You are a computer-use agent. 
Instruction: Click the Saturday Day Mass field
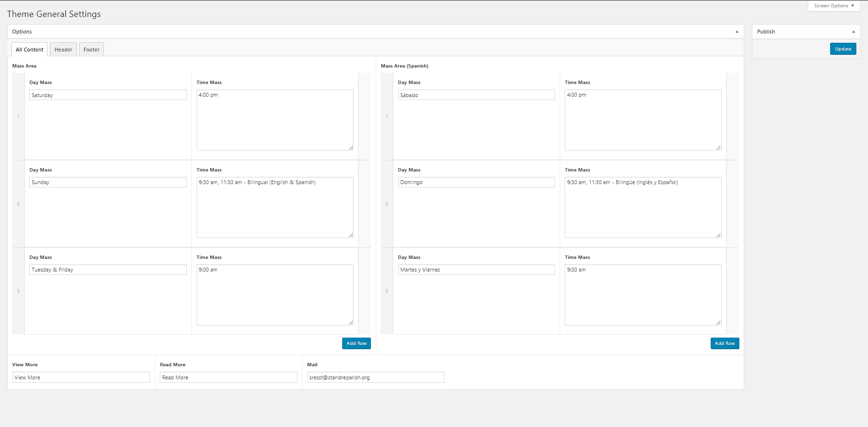[108, 95]
